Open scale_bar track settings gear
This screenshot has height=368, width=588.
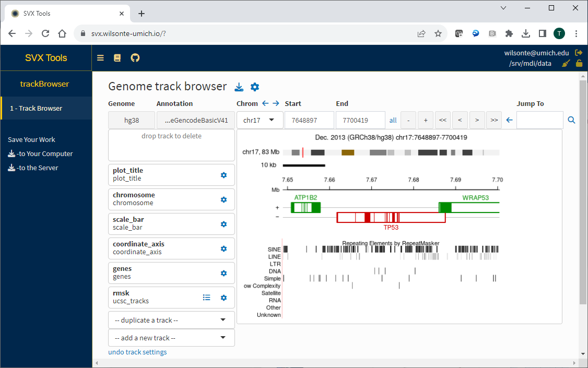[224, 224]
